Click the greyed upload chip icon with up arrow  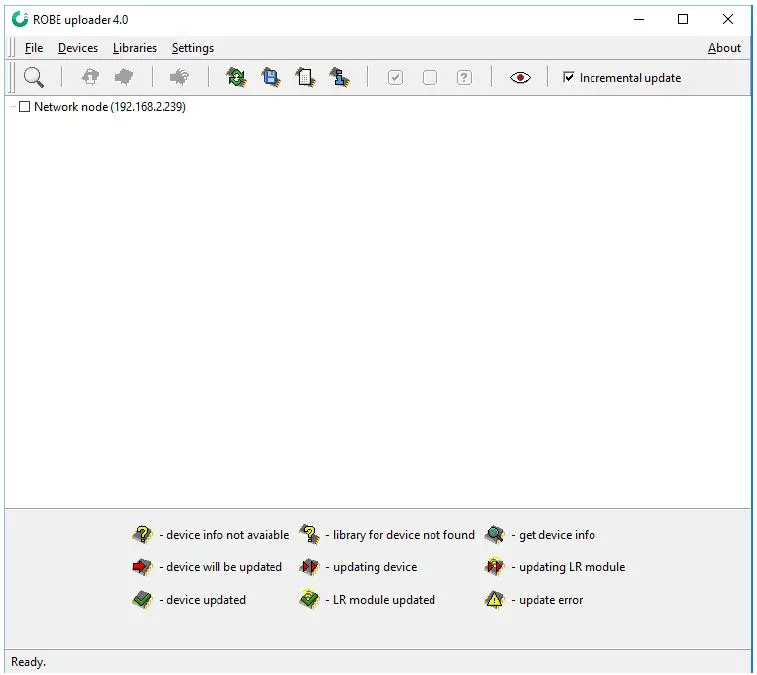[90, 77]
